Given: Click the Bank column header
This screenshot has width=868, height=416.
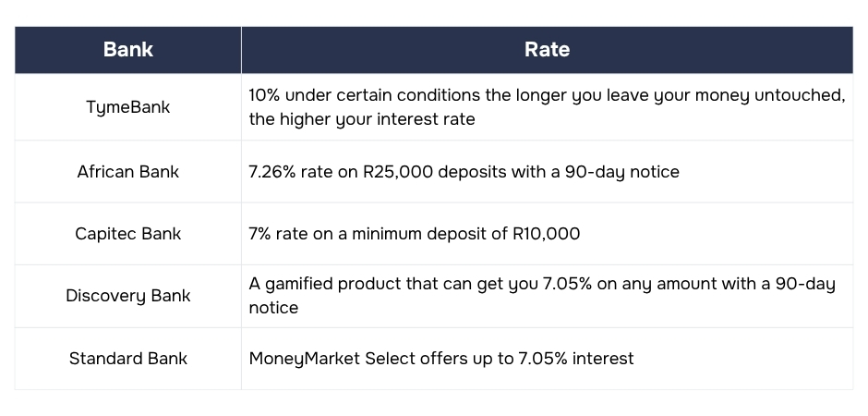Looking at the screenshot, I should tap(127, 50).
